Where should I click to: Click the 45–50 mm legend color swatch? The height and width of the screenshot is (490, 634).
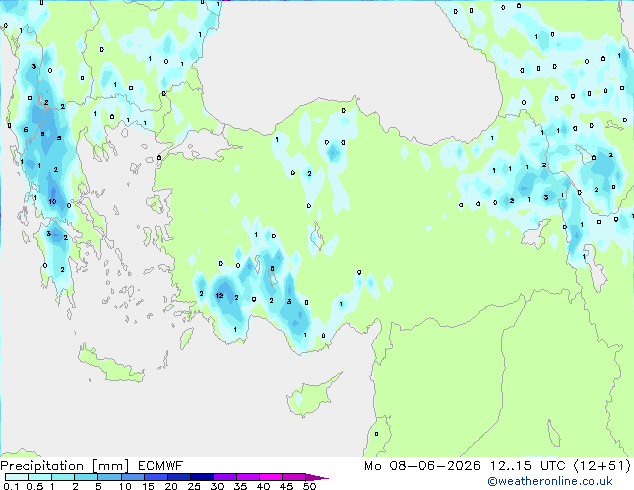tap(294, 477)
